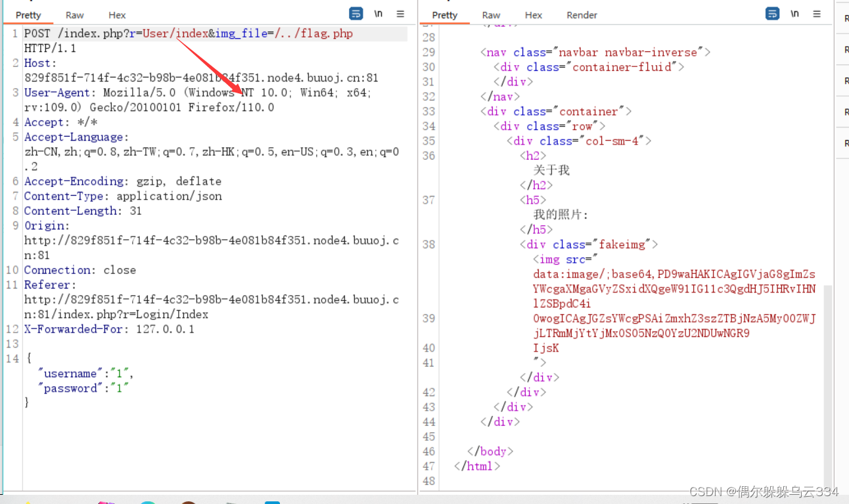This screenshot has width=849, height=504.
Task: Click the 我的照片: text in response
Action: click(561, 215)
